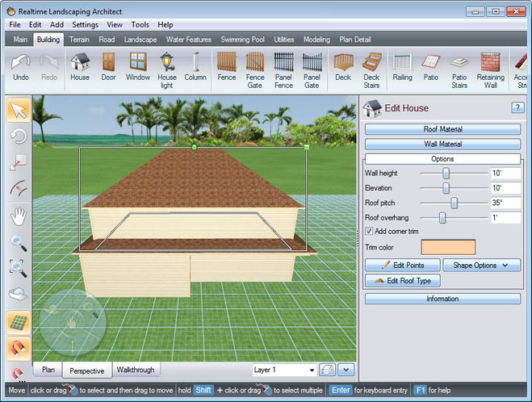
Task: Select the pan hand tool
Action: click(19, 216)
